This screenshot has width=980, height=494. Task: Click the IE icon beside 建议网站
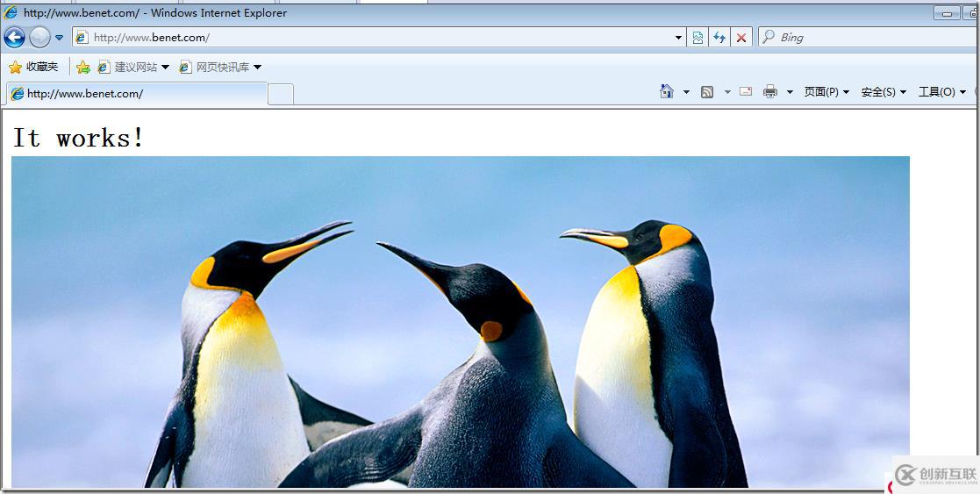[x=104, y=67]
